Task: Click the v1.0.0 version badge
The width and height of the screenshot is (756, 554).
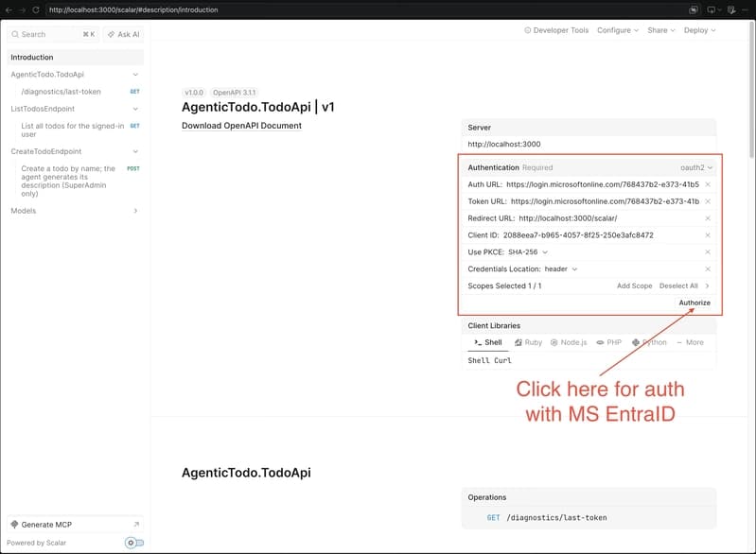Action: click(194, 93)
